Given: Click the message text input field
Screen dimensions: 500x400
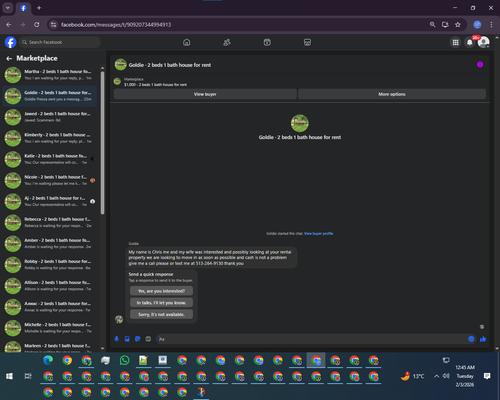Looking at the screenshot, I should (311, 339).
